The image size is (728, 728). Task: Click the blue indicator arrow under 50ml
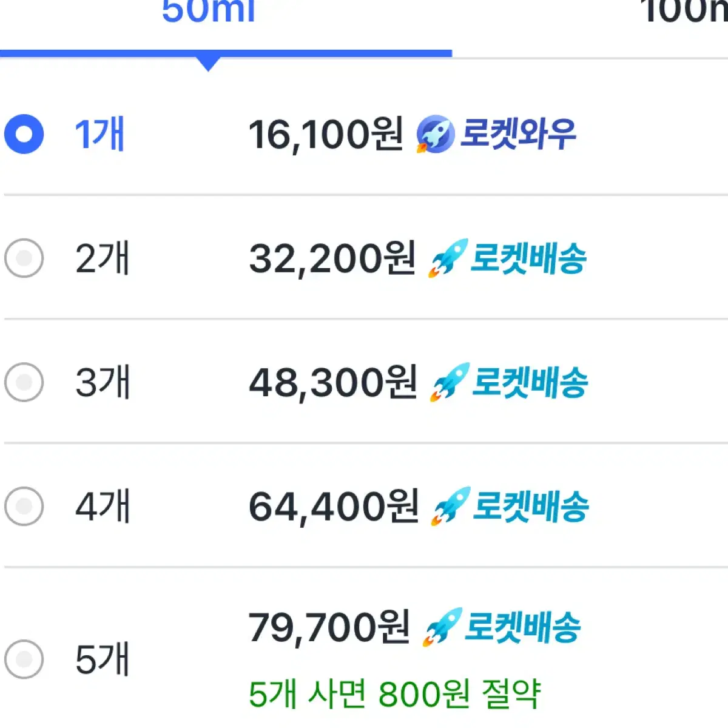pyautogui.click(x=208, y=64)
